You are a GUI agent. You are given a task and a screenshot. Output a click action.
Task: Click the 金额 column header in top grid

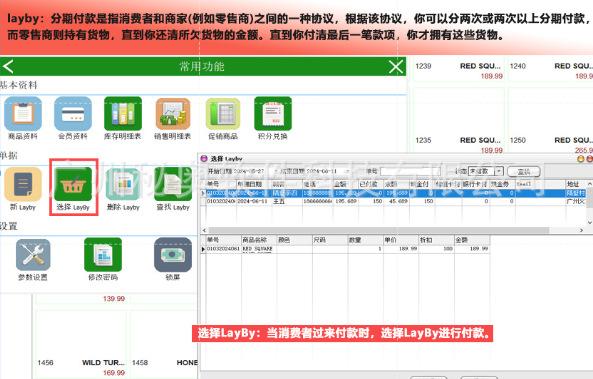click(345, 184)
